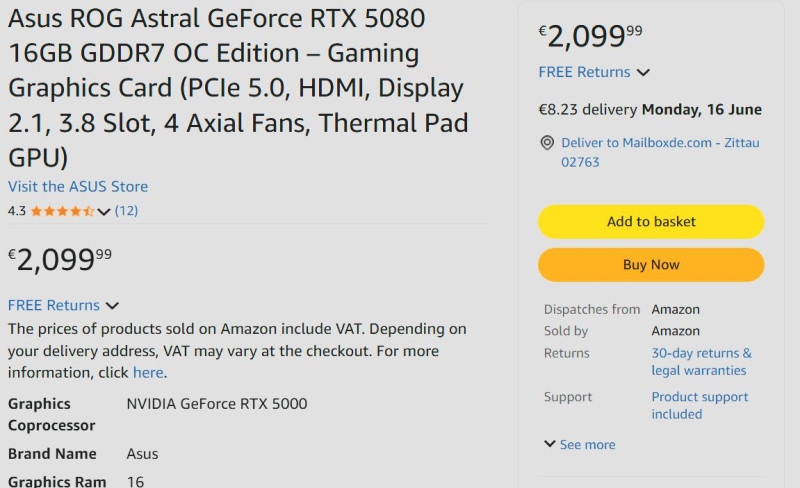Viewport: 800px width, 488px height.
Task: Open 30-day returns & legal warranties
Action: click(702, 361)
